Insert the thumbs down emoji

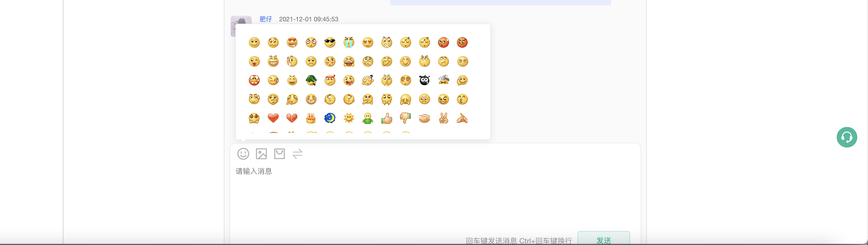pyautogui.click(x=405, y=118)
